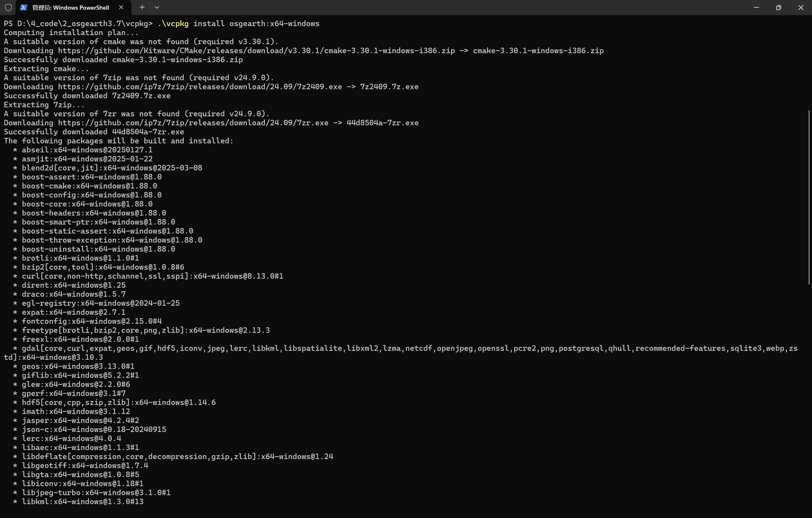Close the 管理员: Windows PowerShell tab

pyautogui.click(x=121, y=7)
